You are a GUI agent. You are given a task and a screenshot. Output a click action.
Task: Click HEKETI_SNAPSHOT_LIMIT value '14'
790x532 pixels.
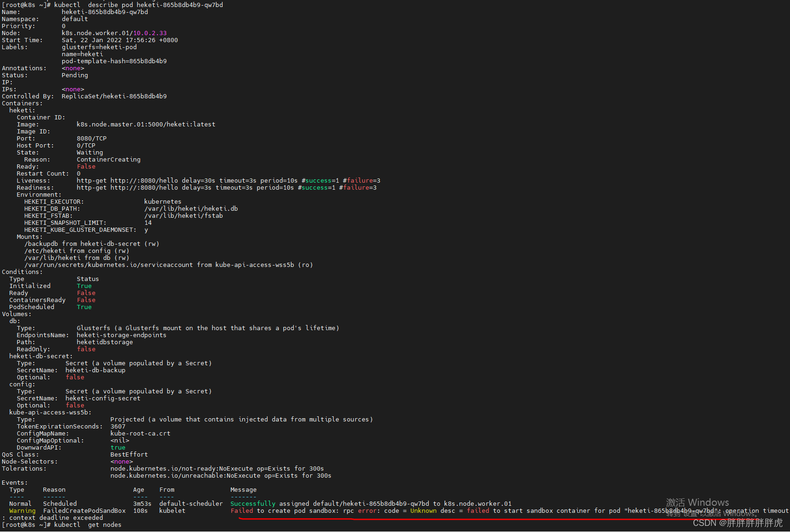[148, 223]
